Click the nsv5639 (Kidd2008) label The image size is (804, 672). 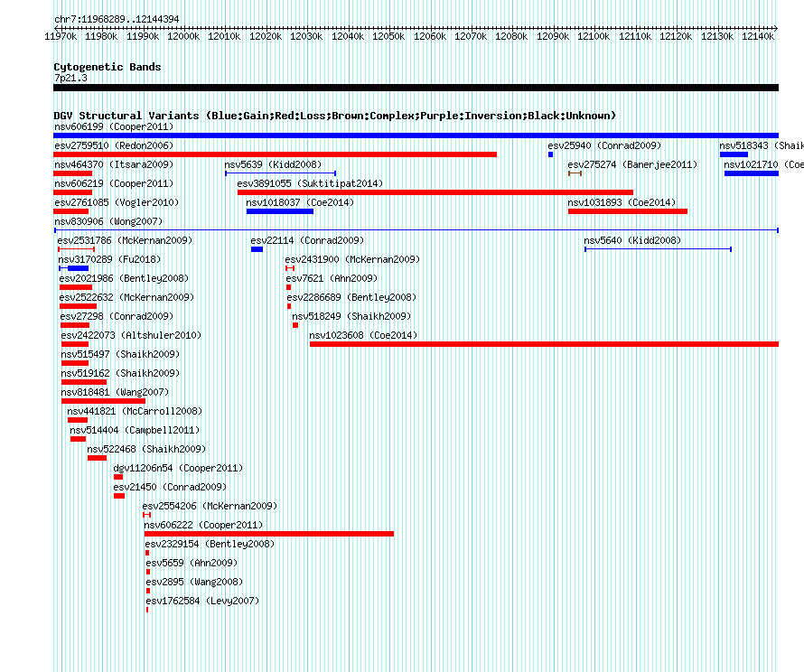coord(273,164)
